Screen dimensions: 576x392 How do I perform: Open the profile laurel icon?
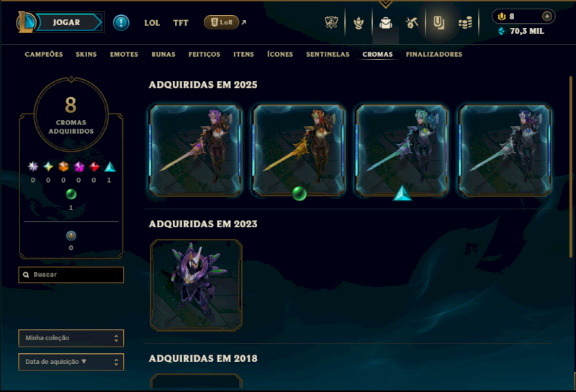[359, 23]
